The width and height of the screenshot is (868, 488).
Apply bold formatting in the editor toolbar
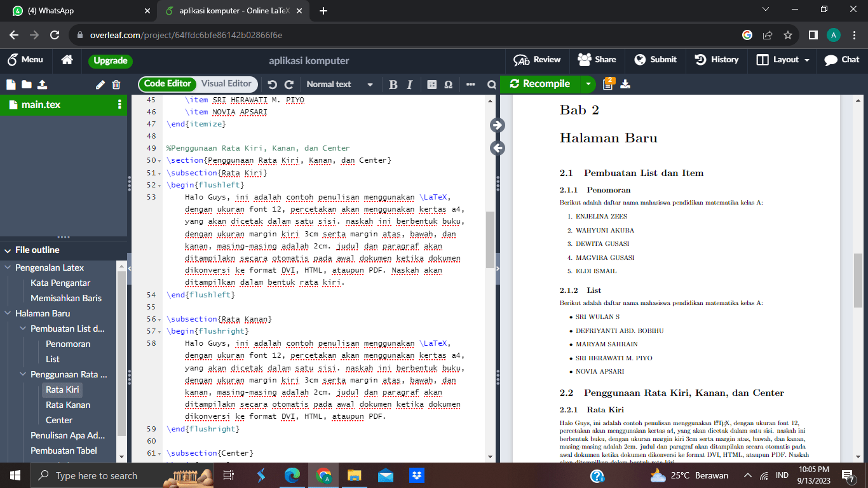coord(393,85)
